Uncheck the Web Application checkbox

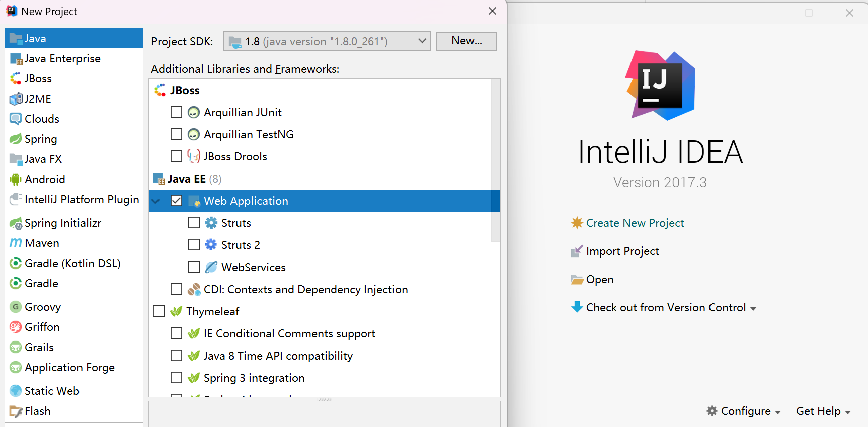click(176, 201)
